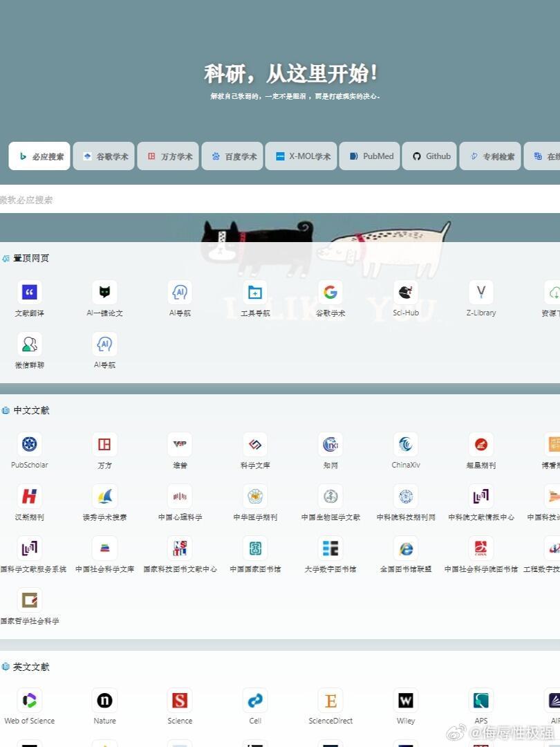
Task: Open AI一键论文 black cat icon
Action: point(105,292)
